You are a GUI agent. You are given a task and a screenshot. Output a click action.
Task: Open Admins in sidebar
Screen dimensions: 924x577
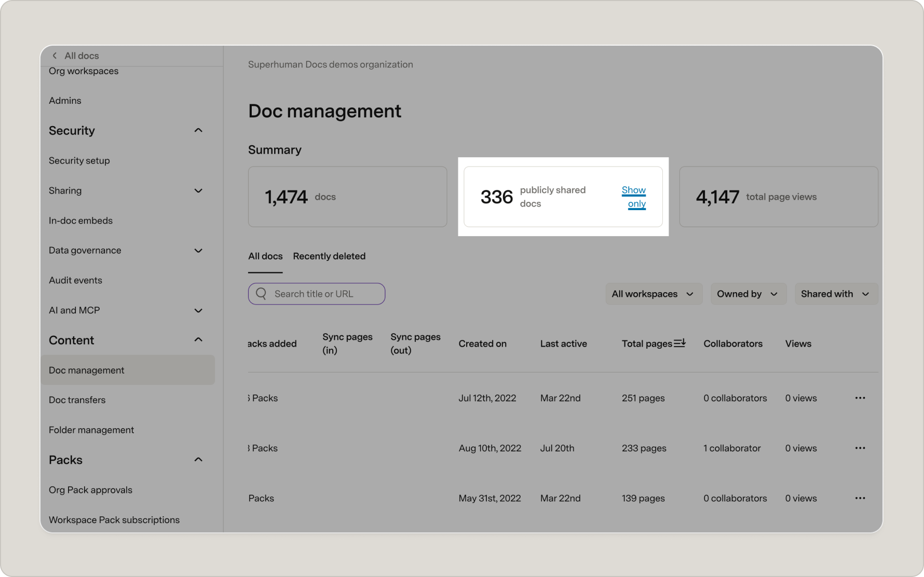(65, 101)
